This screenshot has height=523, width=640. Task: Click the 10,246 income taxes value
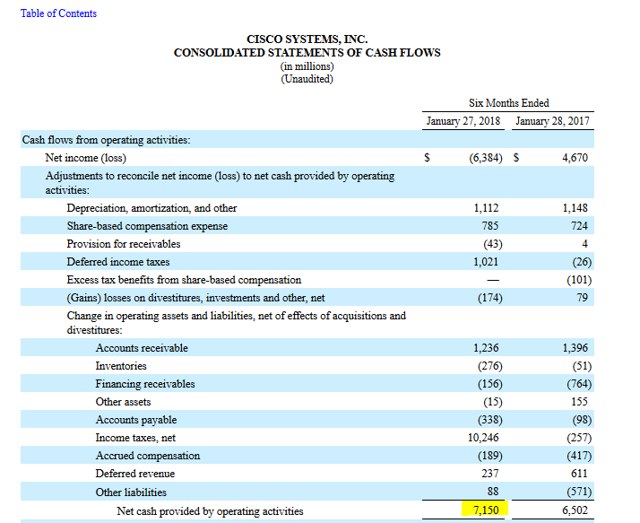480,438
